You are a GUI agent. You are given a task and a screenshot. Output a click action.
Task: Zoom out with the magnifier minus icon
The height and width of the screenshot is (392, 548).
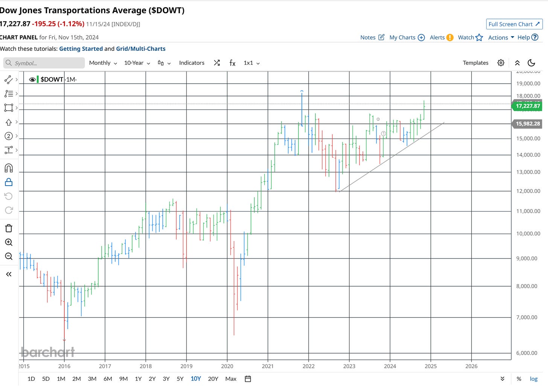pyautogui.click(x=9, y=256)
